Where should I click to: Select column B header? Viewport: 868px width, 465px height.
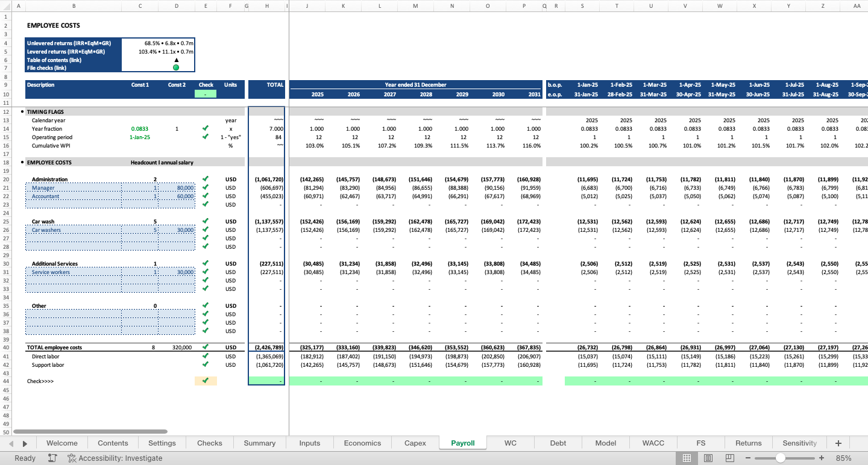(74, 6)
